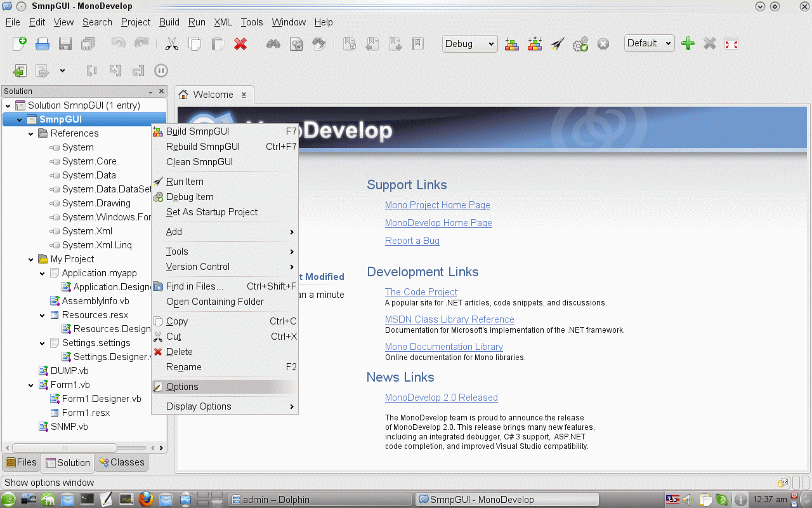Image resolution: width=812 pixels, height=508 pixels.
Task: Collapse the References tree node
Action: pos(31,134)
